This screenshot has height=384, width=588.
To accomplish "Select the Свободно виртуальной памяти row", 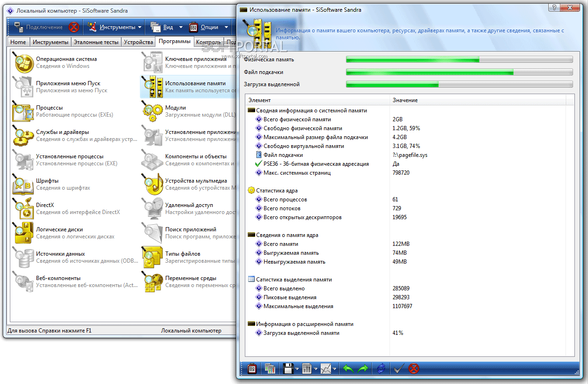I will 406,146.
